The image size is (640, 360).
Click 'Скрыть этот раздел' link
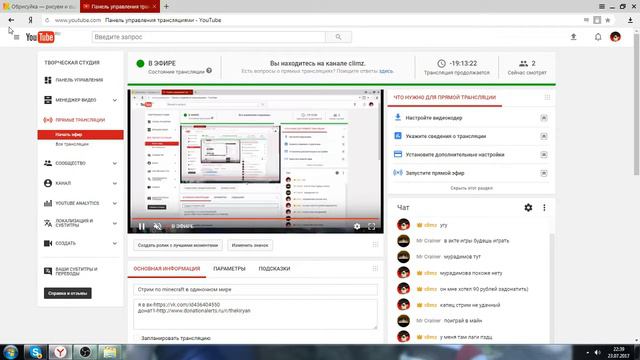(471, 188)
